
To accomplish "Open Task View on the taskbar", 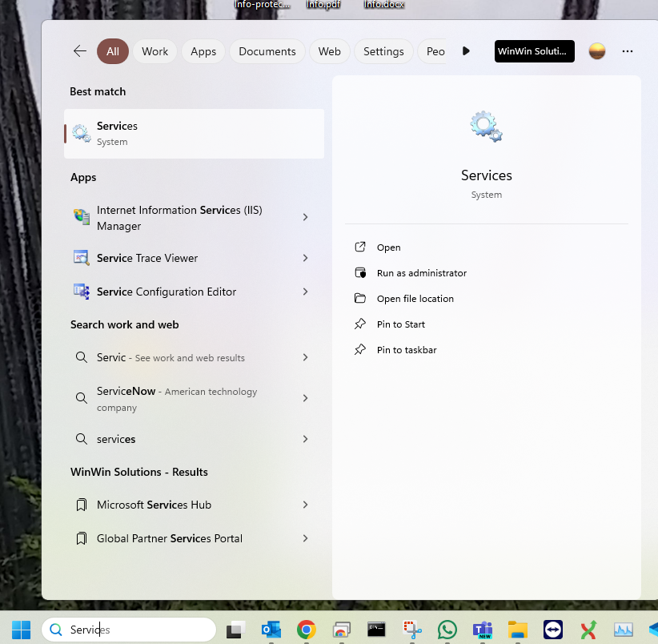I will 236,630.
